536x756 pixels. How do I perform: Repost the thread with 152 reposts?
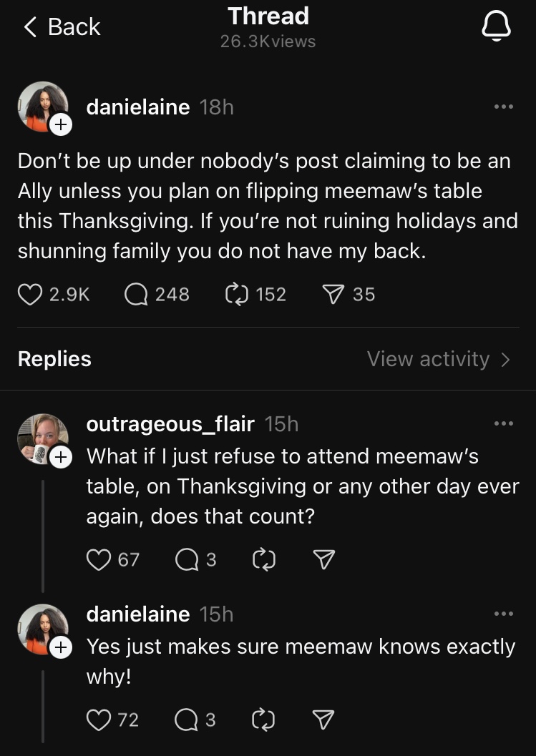pos(235,295)
